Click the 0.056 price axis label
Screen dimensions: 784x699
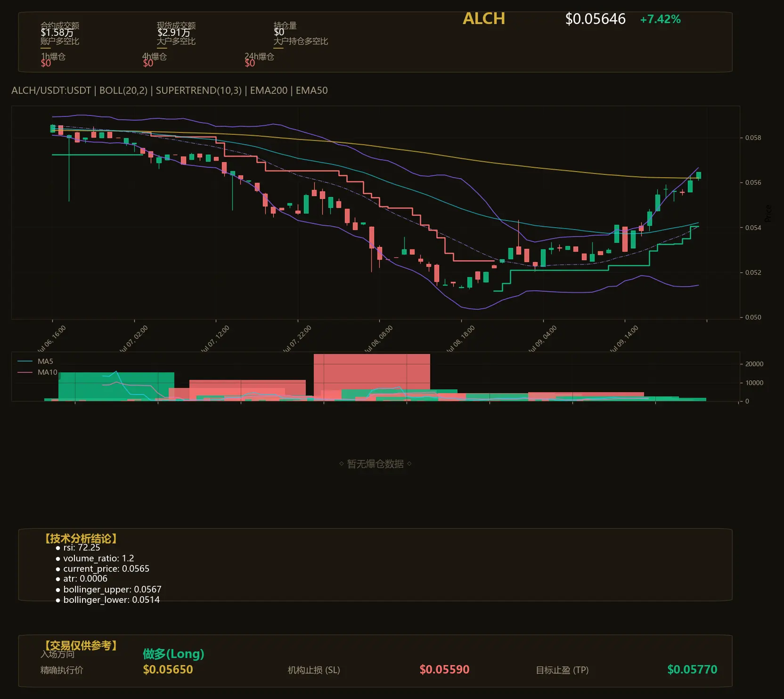753,182
